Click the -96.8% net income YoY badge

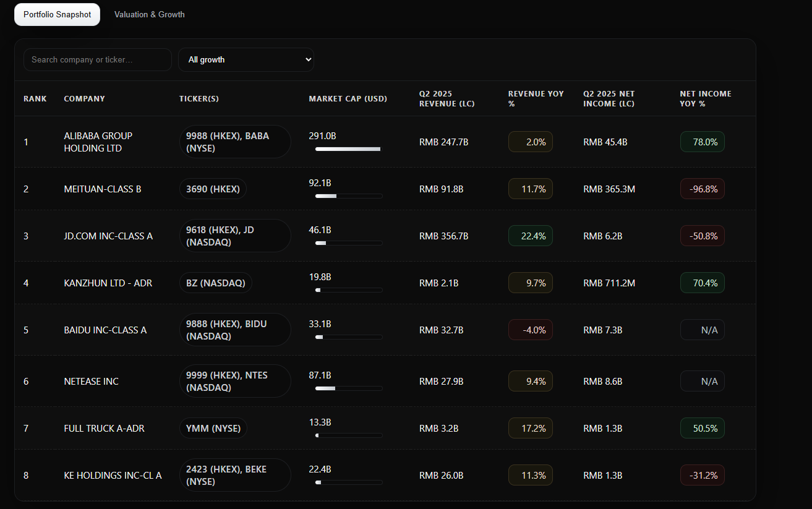[x=703, y=189]
